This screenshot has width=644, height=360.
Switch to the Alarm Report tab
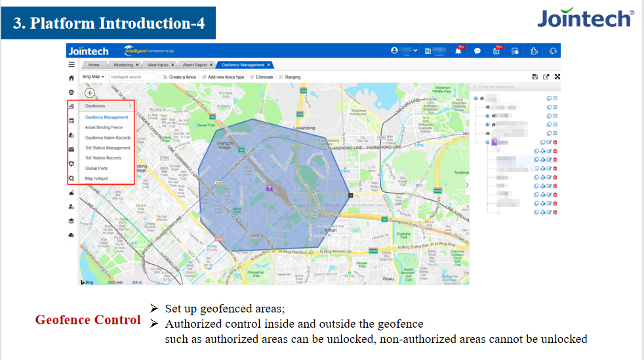196,65
